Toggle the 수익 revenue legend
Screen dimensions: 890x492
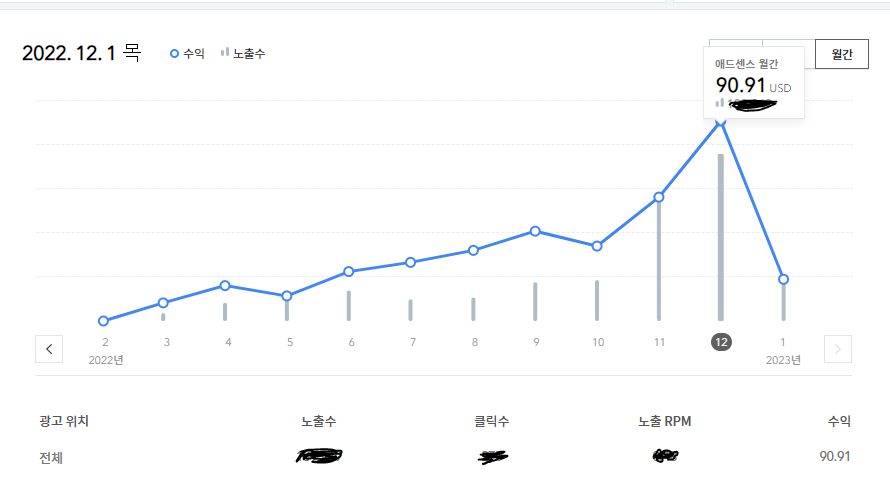[x=187, y=53]
